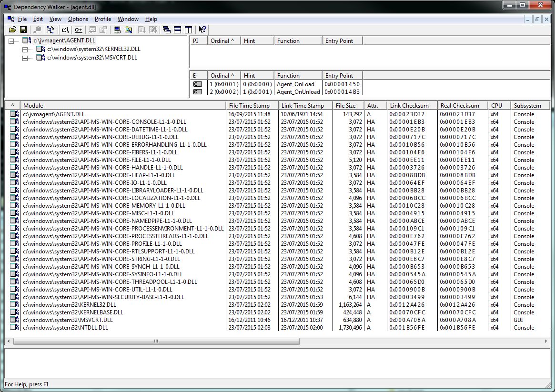The height and width of the screenshot is (392, 555).
Task: Tile windows horizontally via toolbar icon
Action: [x=178, y=30]
